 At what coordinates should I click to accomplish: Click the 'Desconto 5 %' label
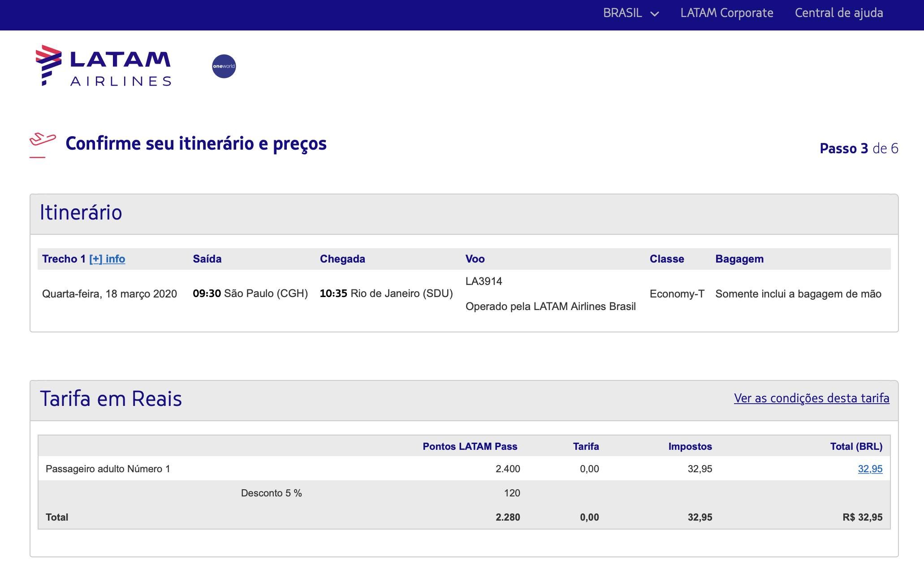click(272, 493)
